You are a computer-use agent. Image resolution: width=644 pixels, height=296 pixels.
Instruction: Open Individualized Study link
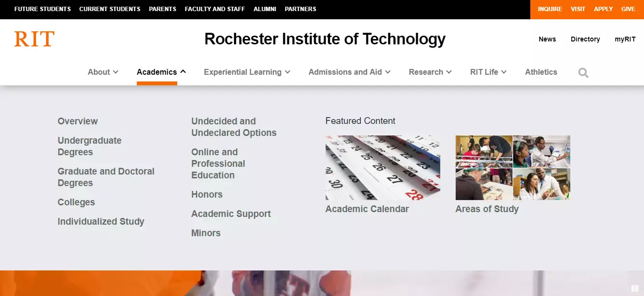pyautogui.click(x=101, y=221)
